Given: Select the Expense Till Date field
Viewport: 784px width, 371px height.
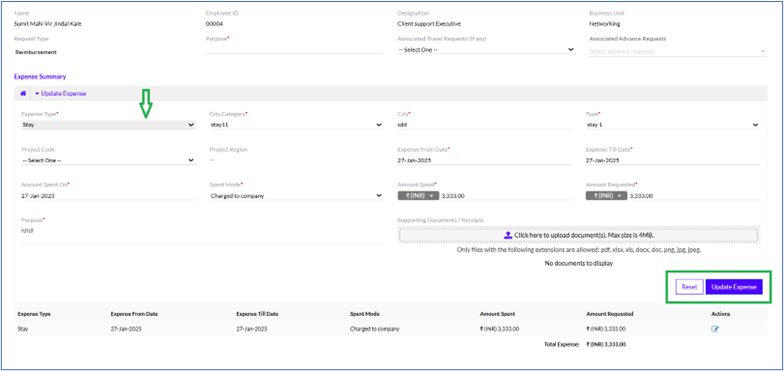Looking at the screenshot, I should (x=672, y=160).
